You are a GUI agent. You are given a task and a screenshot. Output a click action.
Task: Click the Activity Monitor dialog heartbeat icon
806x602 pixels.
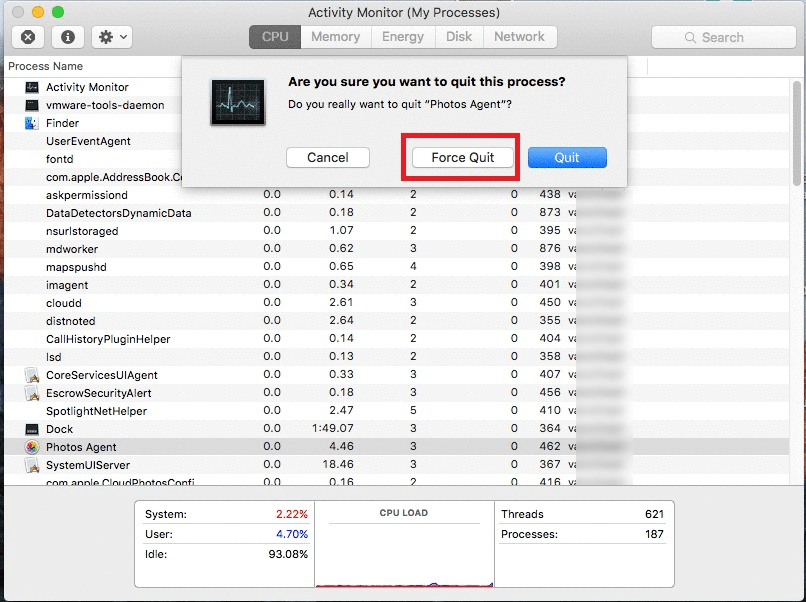pos(237,102)
